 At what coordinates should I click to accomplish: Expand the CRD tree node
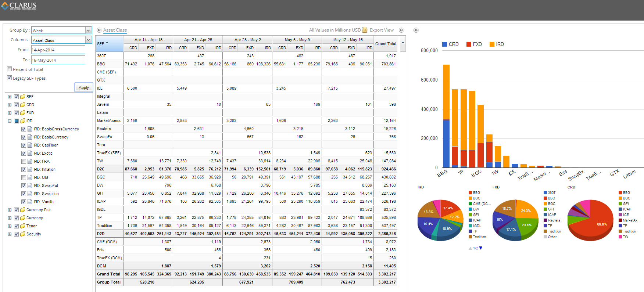(x=10, y=105)
